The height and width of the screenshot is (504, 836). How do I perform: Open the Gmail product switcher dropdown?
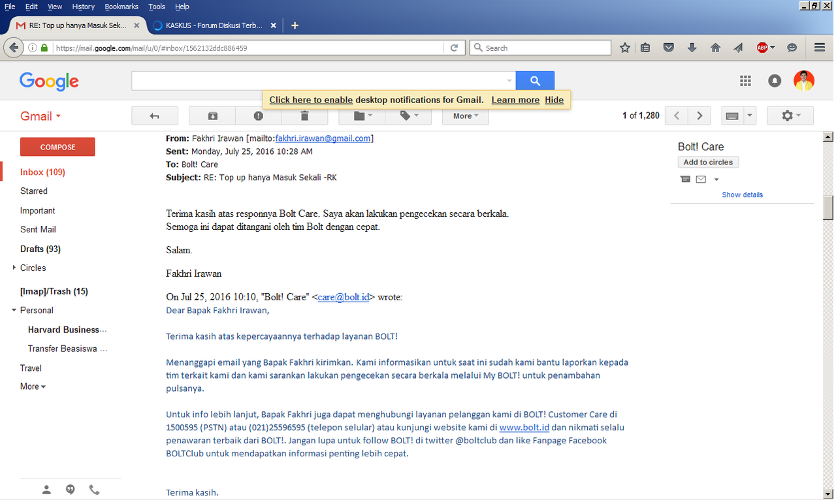point(40,116)
